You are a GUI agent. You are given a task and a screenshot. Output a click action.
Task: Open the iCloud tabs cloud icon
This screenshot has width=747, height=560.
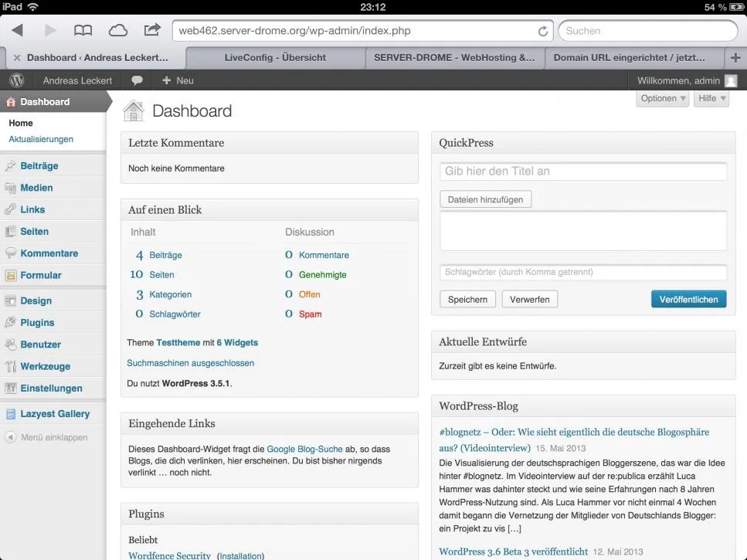[x=117, y=30]
